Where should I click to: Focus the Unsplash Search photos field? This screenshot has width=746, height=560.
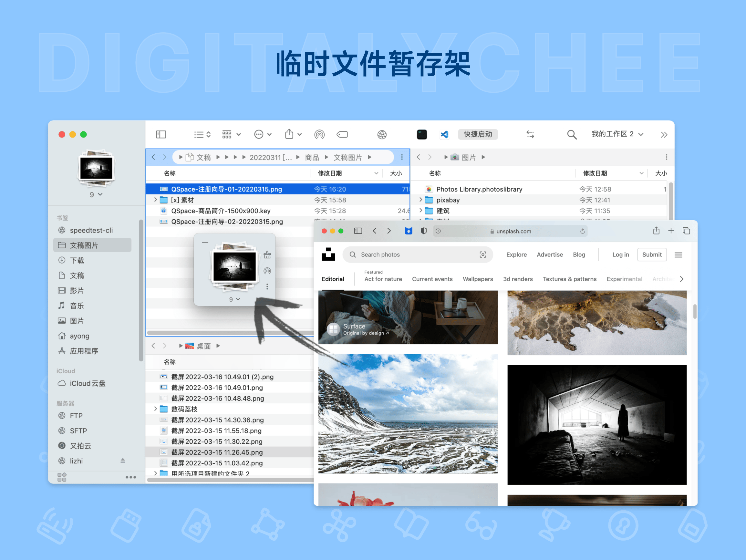(418, 254)
